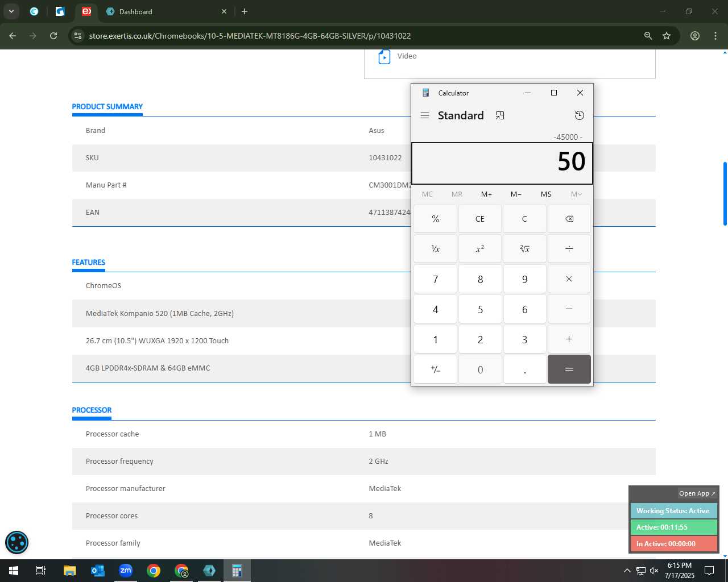Click the round floating widget icon

(x=16, y=543)
